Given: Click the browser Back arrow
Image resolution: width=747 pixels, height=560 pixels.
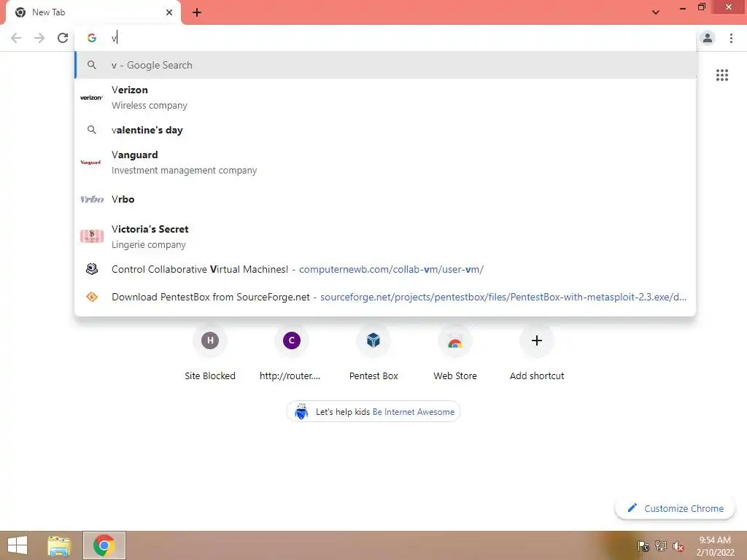Looking at the screenshot, I should click(x=16, y=38).
